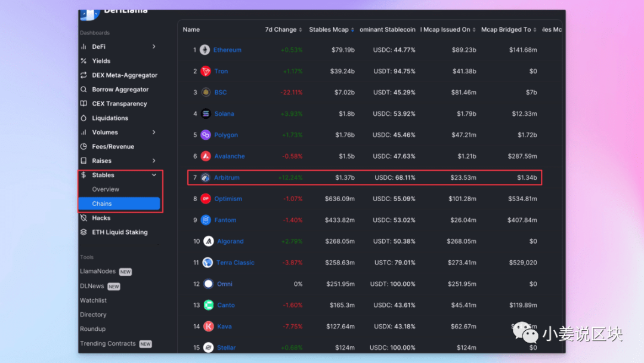
Task: Click the Stables dollar icon
Action: (84, 175)
